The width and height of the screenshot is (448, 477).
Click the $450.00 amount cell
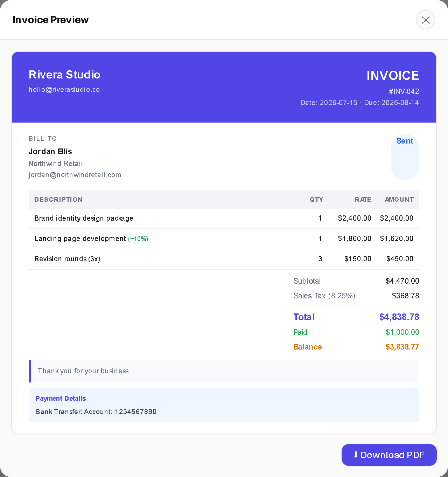400,259
